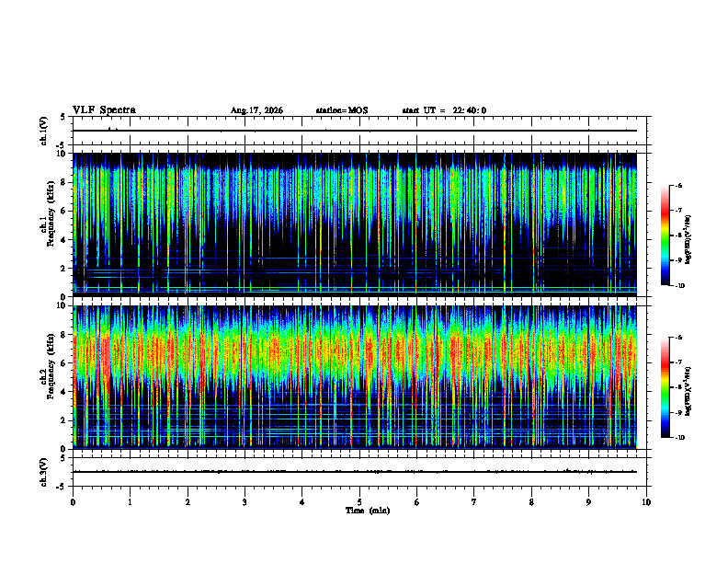This screenshot has height=563, width=728.
Task: Click the ch.2 frequency axis "4" tick label
Action: pyautogui.click(x=64, y=392)
